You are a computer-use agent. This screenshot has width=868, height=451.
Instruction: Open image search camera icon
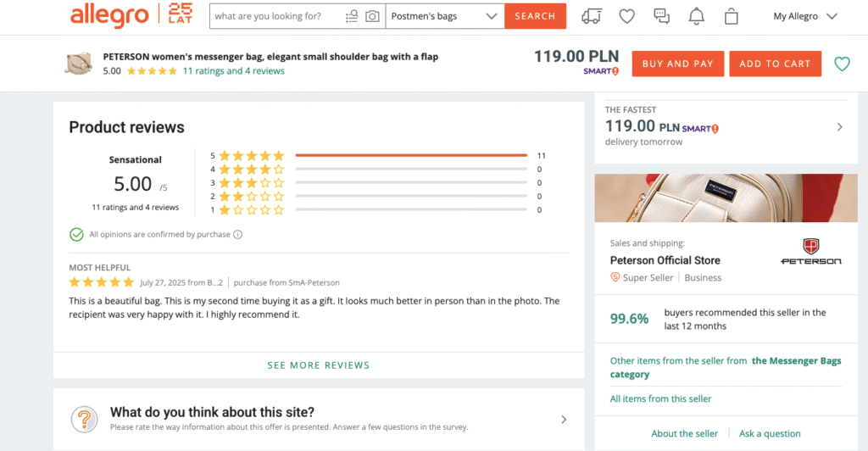coord(372,16)
